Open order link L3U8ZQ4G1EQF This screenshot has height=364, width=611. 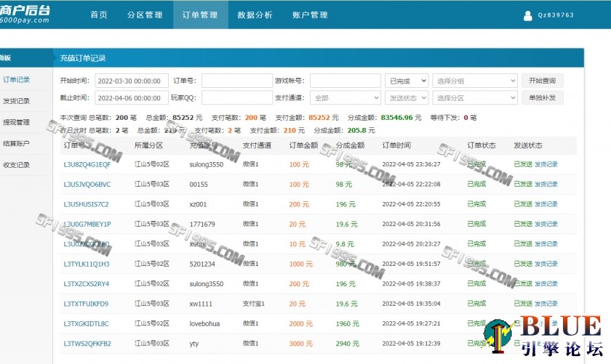point(87,165)
